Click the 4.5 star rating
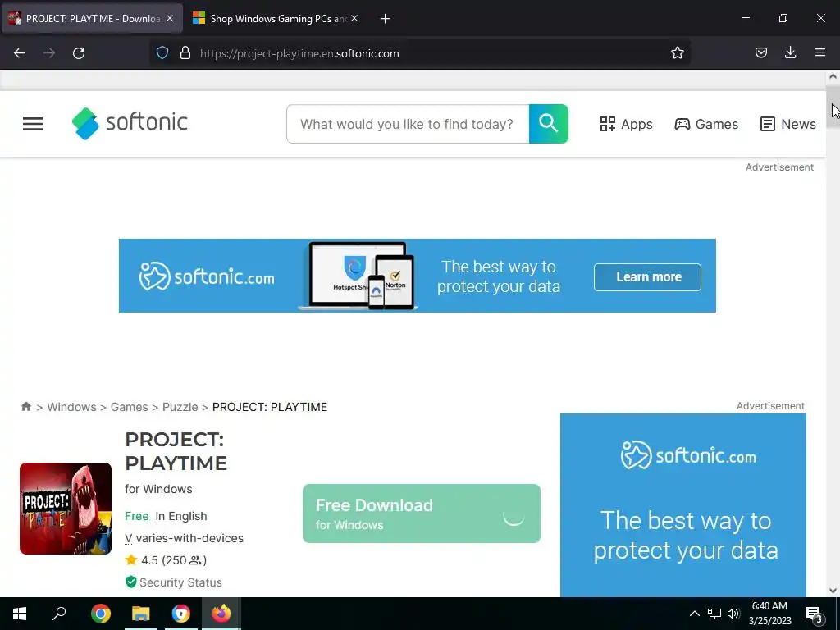The width and height of the screenshot is (840, 630). coord(166,560)
